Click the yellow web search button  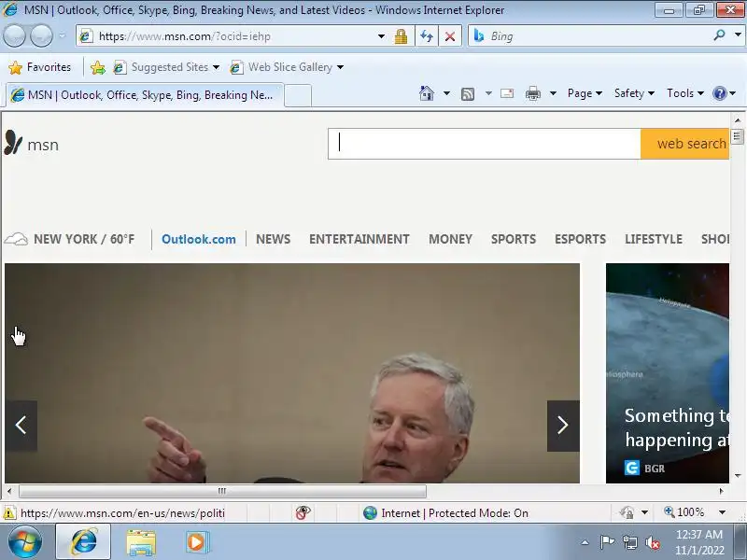(684, 144)
